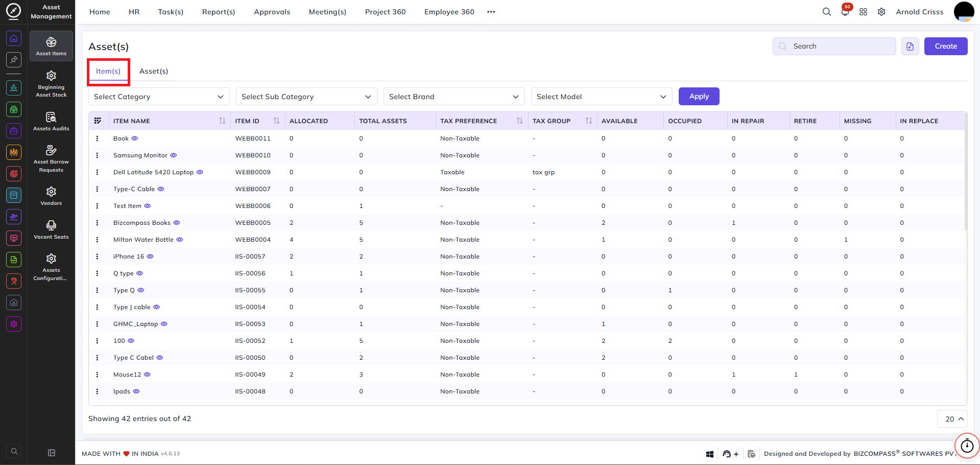Open the timer clock icon
Screen dimensions: 980x465
pyautogui.click(x=967, y=446)
